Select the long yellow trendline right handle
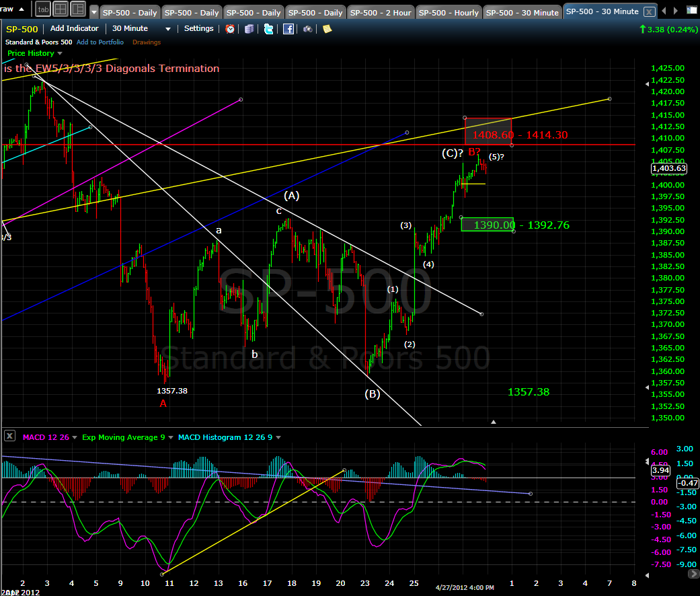 click(609, 99)
